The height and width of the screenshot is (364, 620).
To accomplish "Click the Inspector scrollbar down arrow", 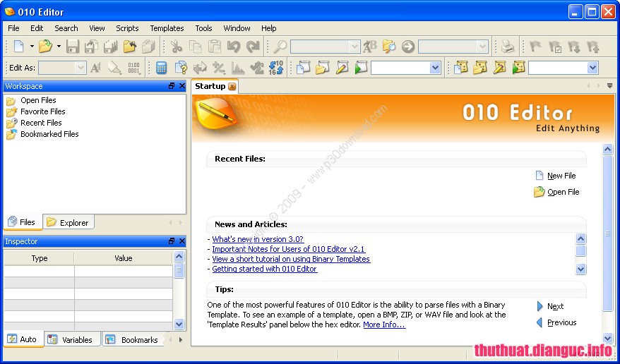I will [179, 324].
